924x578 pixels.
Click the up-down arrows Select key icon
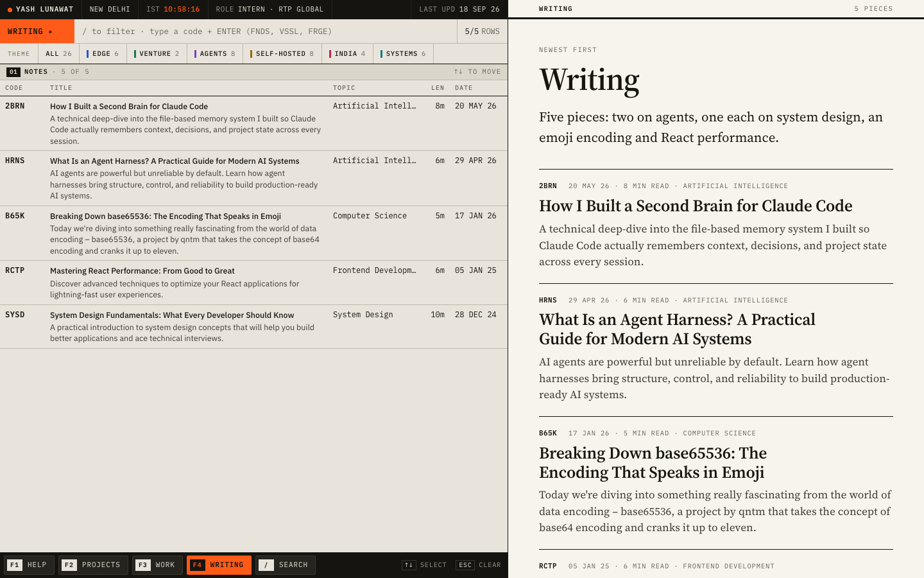tap(409, 565)
